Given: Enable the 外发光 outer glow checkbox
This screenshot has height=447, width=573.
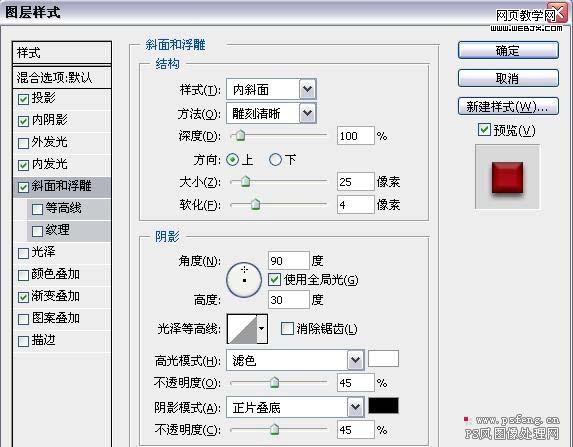Looking at the screenshot, I should point(23,143).
